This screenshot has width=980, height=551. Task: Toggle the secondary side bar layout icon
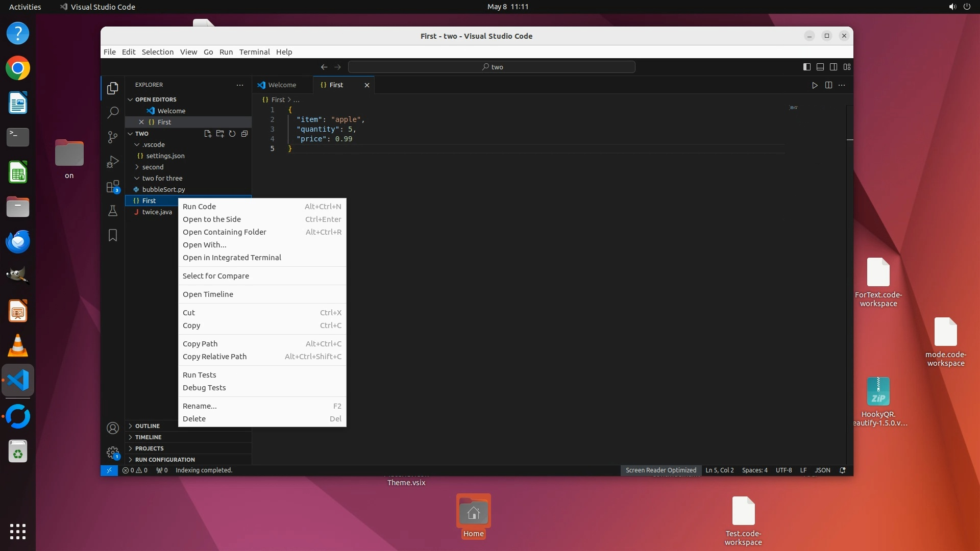tap(834, 67)
